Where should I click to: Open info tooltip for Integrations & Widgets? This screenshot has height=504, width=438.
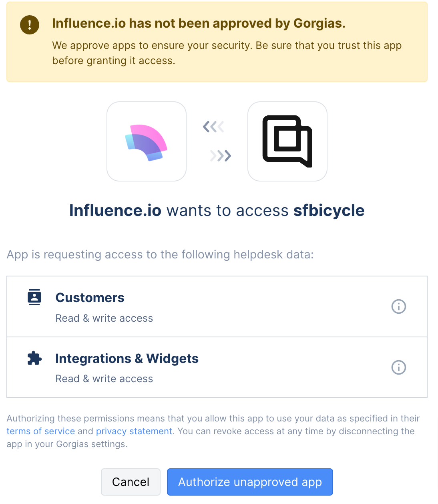click(x=399, y=367)
